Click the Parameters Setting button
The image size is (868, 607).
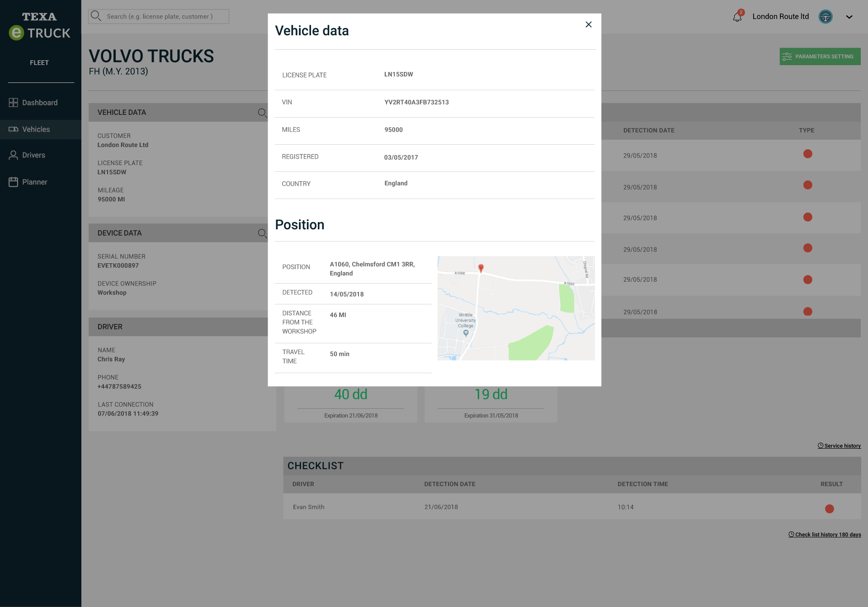point(820,57)
